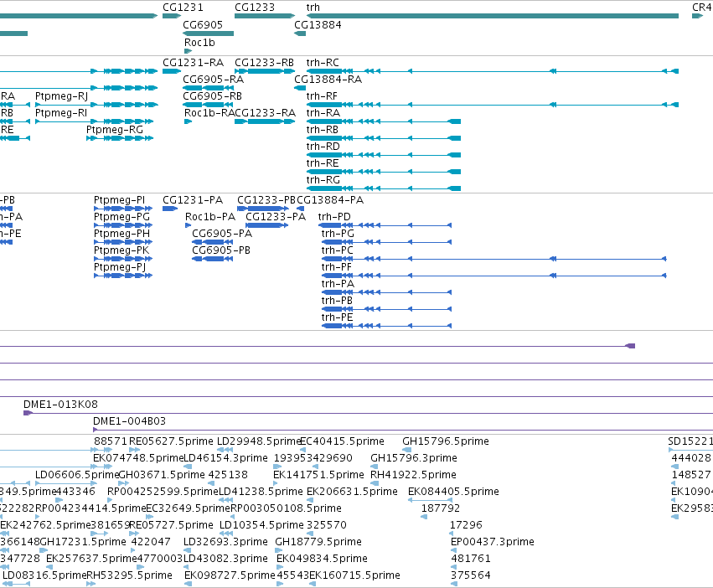The image size is (713, 588).
Task: Click transcript CG6905-RB
Action: (212, 96)
